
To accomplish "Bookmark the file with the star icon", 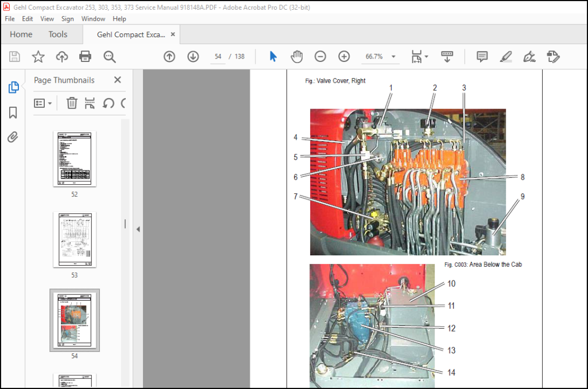I will pyautogui.click(x=38, y=57).
